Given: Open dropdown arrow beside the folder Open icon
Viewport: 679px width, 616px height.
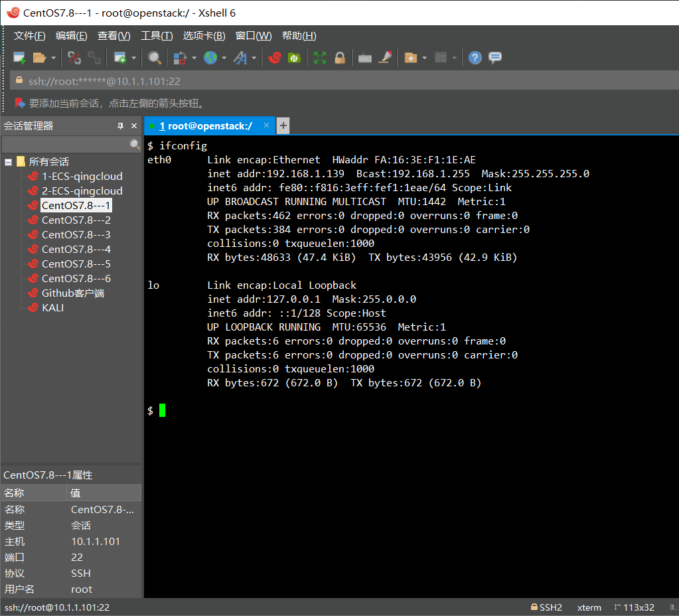Looking at the screenshot, I should 54,58.
